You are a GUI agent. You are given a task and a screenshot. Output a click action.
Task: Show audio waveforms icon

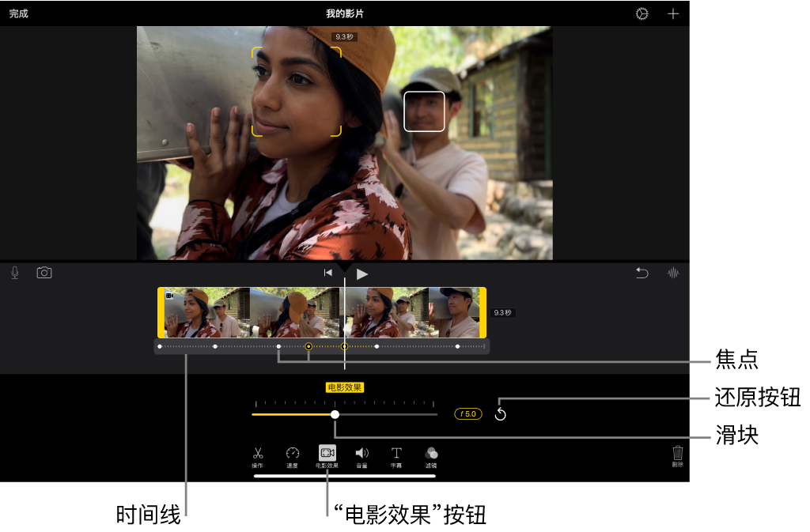[x=673, y=273]
